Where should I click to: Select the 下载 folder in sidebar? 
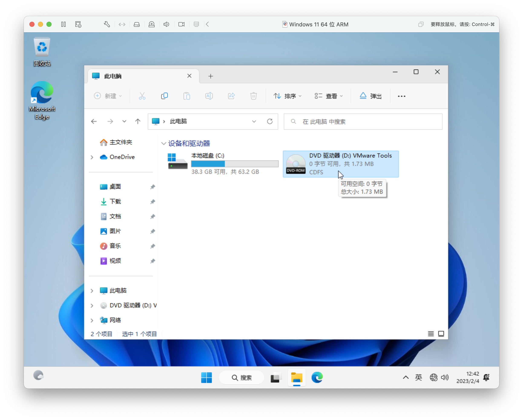pos(115,201)
